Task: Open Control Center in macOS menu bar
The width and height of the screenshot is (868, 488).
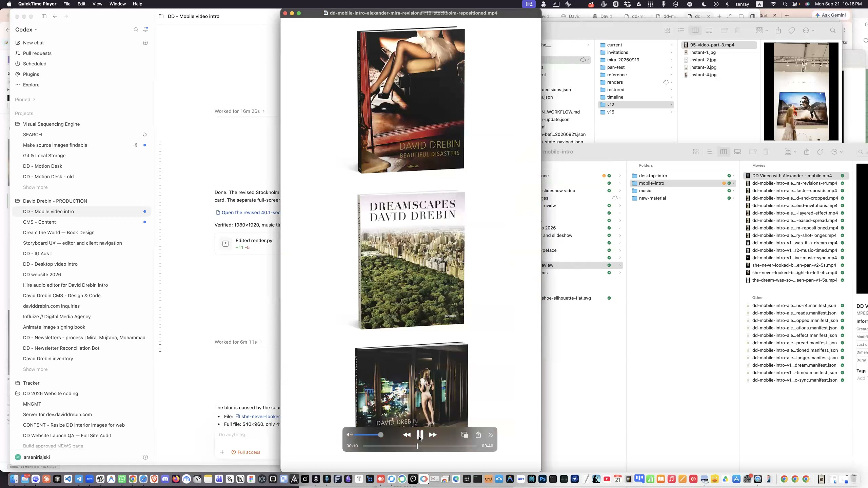Action: [x=795, y=4]
